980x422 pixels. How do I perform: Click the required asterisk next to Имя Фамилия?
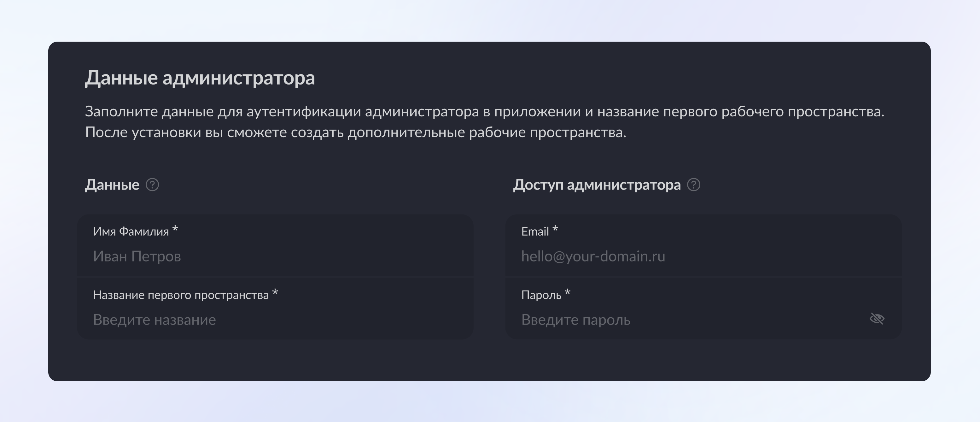175,229
